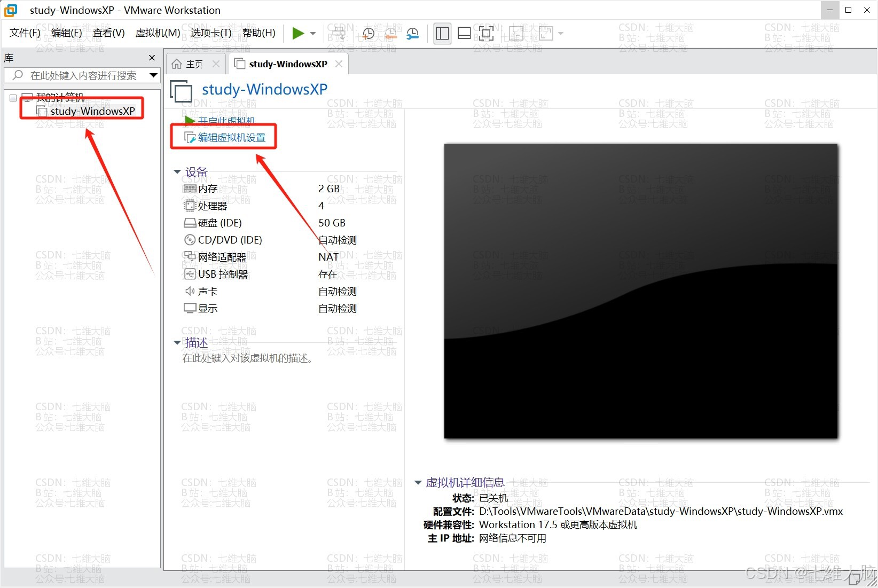
Task: Open the 处理器 device entry
Action: (206, 206)
